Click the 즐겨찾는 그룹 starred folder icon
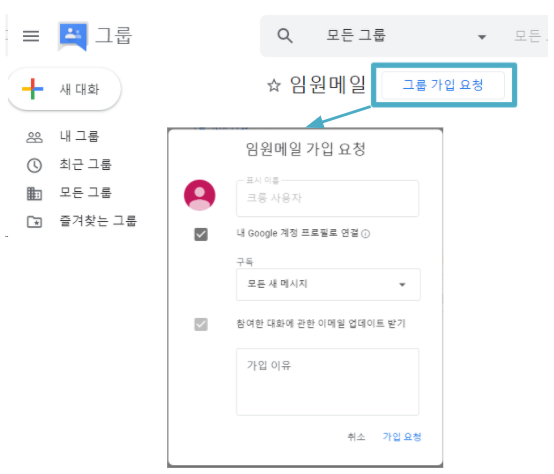The width and height of the screenshot is (554, 474). pyautogui.click(x=35, y=222)
